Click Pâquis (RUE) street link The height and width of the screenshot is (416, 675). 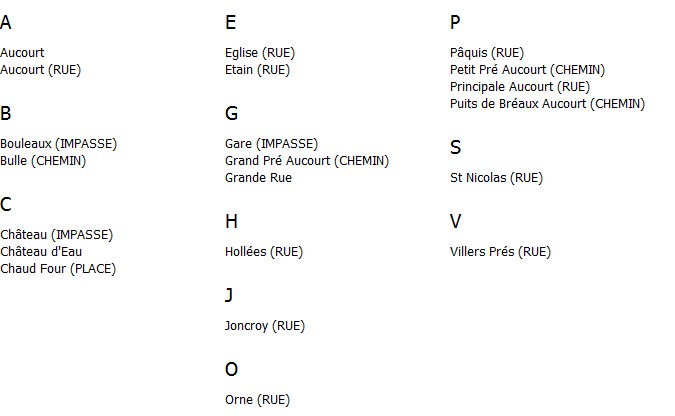pyautogui.click(x=487, y=53)
